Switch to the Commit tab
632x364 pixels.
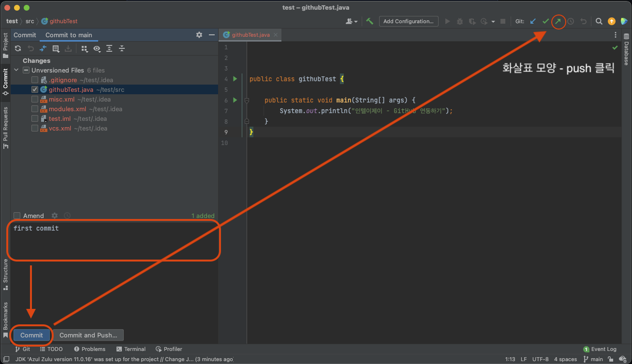tap(25, 35)
